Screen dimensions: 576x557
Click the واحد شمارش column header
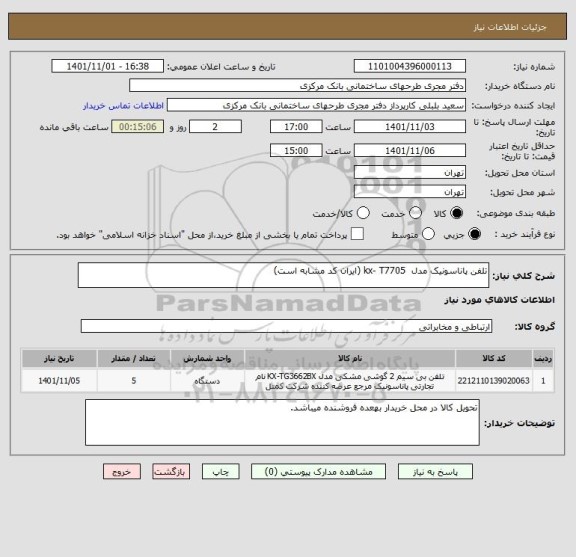click(x=207, y=359)
